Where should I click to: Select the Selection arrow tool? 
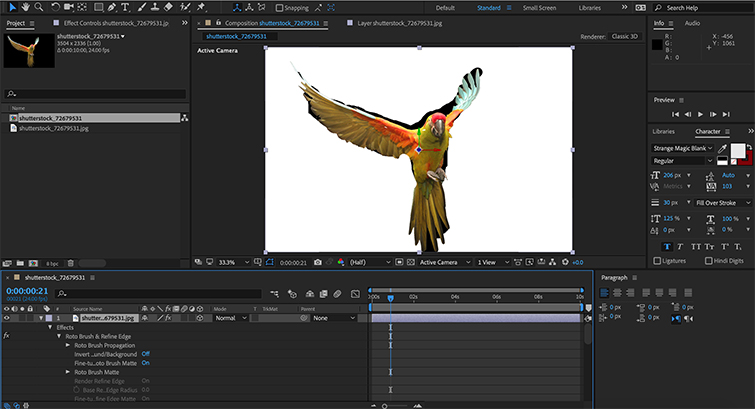(x=12, y=7)
